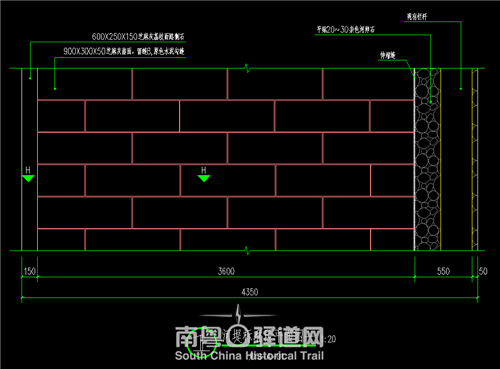Image resolution: width=500 pixels, height=369 pixels.
Task: Select the 900X300X50 annotation text
Action: [124, 51]
